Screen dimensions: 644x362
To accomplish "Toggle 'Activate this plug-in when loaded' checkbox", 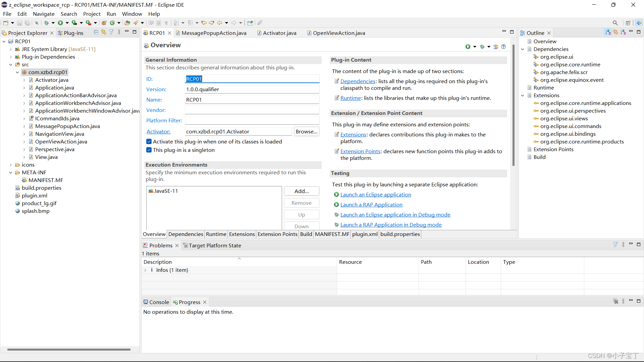I will (149, 141).
